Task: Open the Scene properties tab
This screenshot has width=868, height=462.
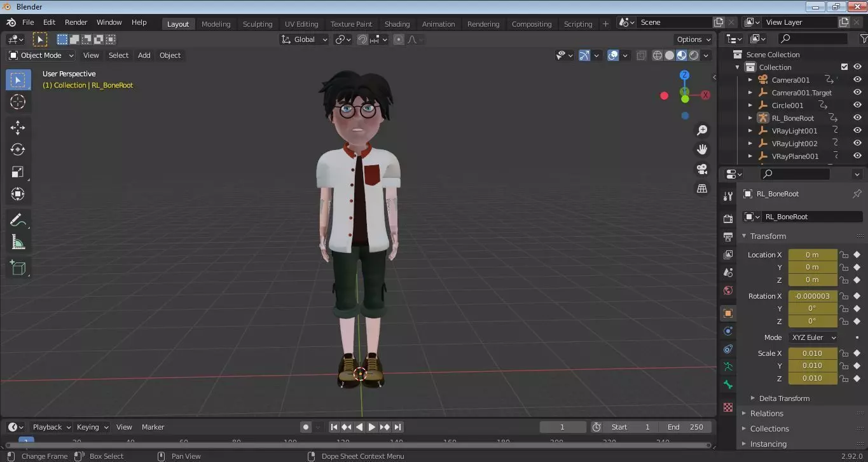Action: tap(728, 273)
